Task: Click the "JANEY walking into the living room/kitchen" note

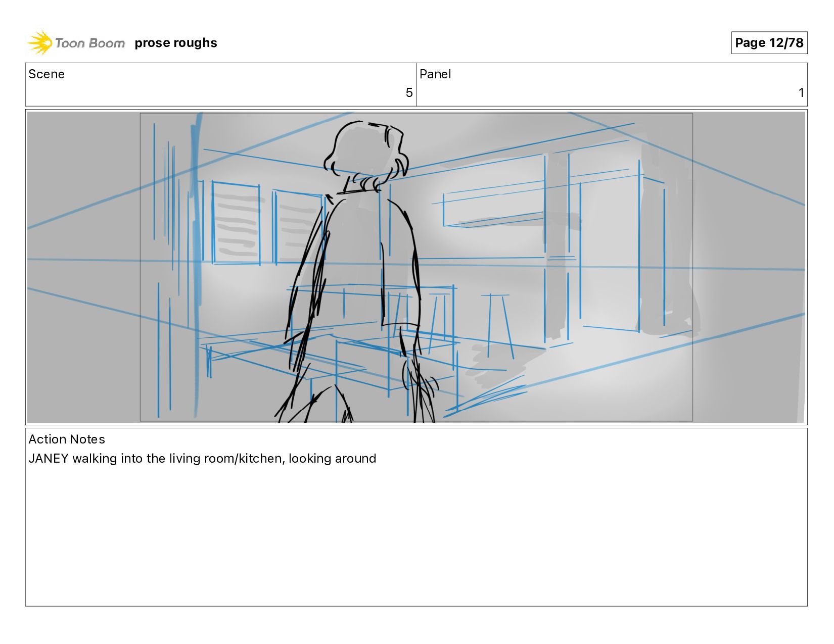Action: pyautogui.click(x=202, y=459)
